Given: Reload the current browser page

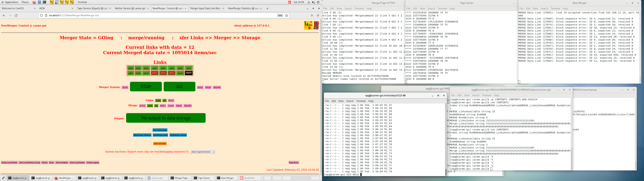Looking at the screenshot, I should (16, 15).
